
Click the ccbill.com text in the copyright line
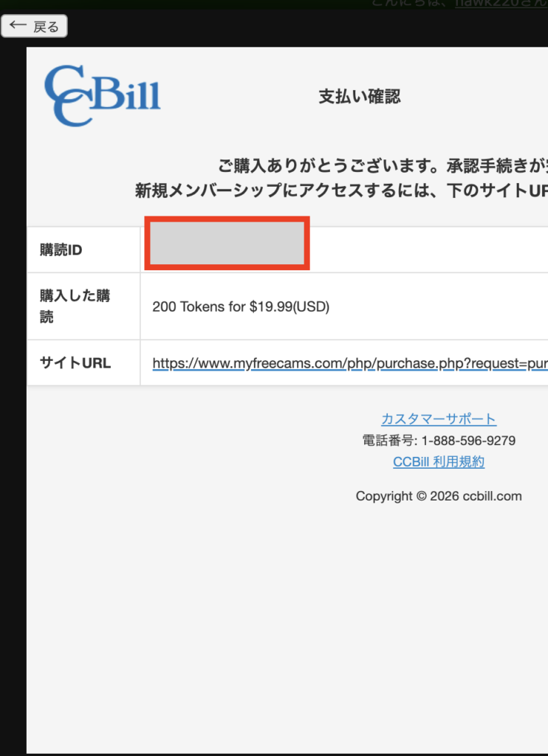(x=493, y=496)
